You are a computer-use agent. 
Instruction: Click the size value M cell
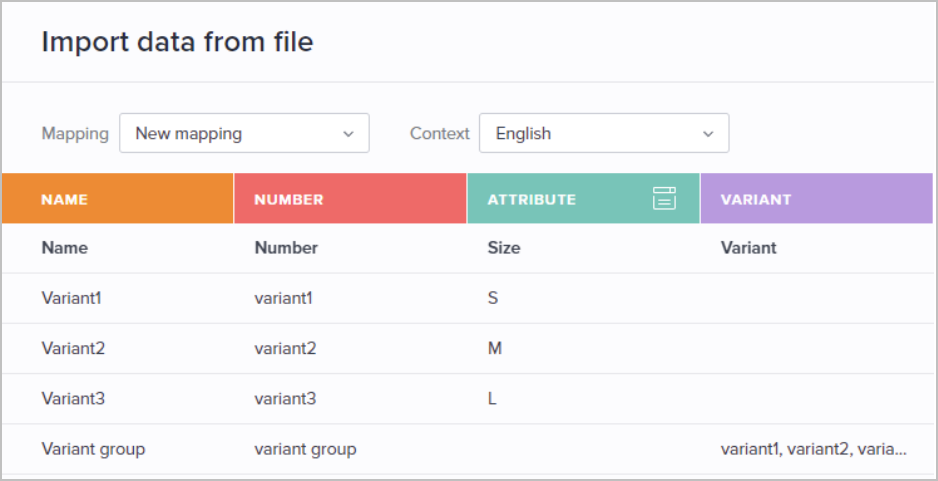click(x=494, y=348)
